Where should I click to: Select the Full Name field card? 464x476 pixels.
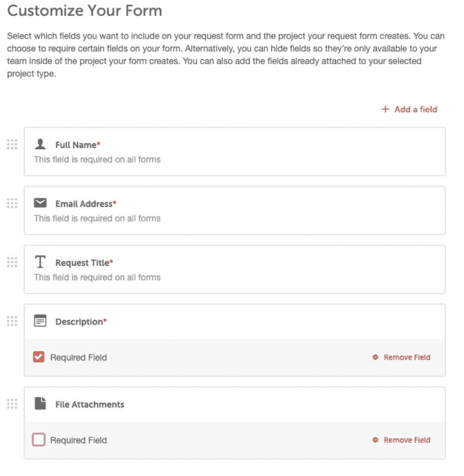[x=235, y=151]
